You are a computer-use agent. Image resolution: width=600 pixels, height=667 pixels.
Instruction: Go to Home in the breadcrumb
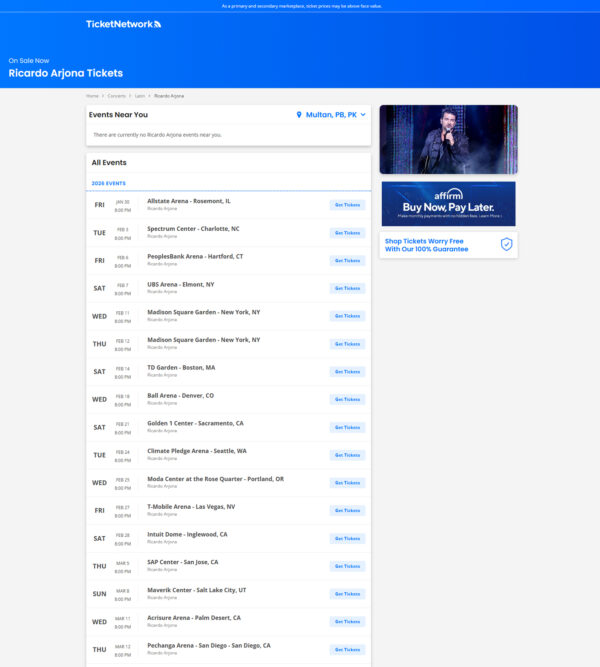[x=92, y=96]
